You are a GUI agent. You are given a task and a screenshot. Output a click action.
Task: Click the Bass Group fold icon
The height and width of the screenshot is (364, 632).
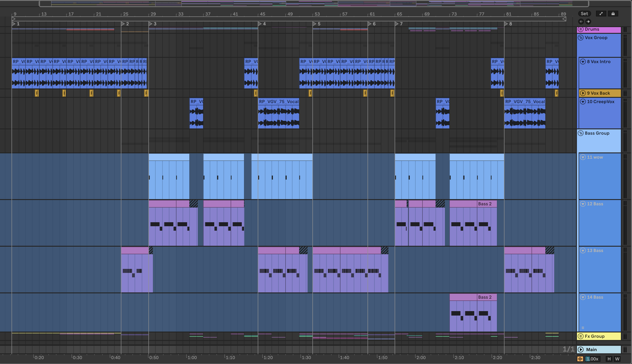tap(581, 133)
